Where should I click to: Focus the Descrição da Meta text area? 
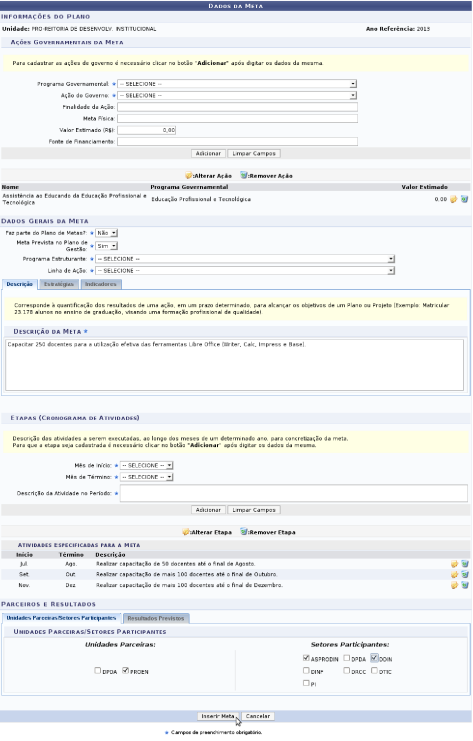234,365
